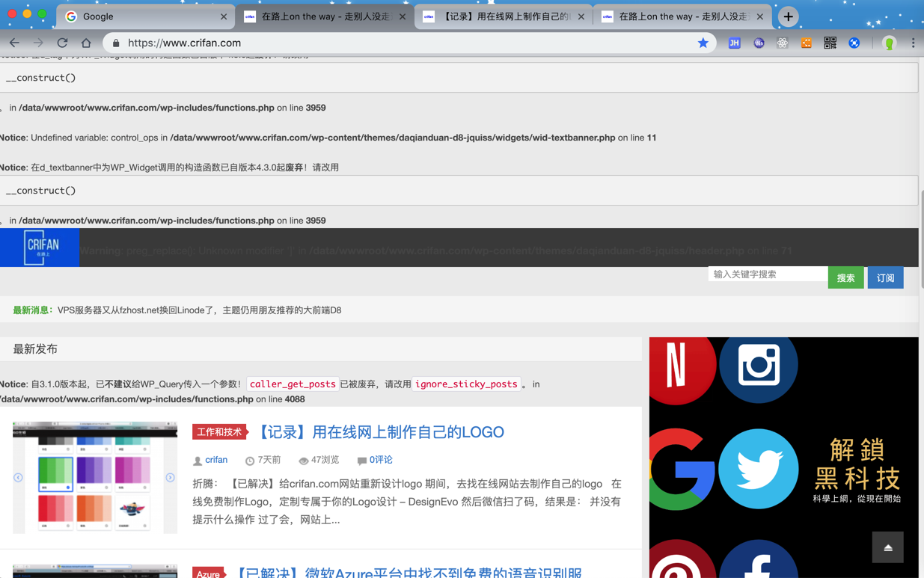Click the scroll-to-top arrow button
This screenshot has width=924, height=578.
[887, 547]
